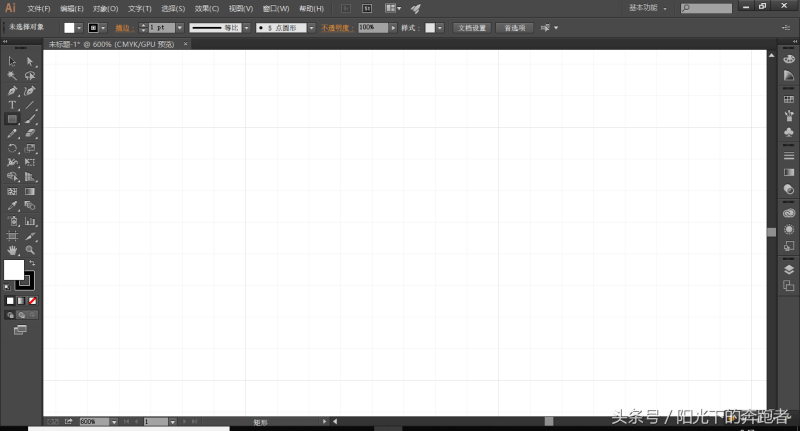Select the Eraser tool
800x431 pixels.
click(30, 134)
